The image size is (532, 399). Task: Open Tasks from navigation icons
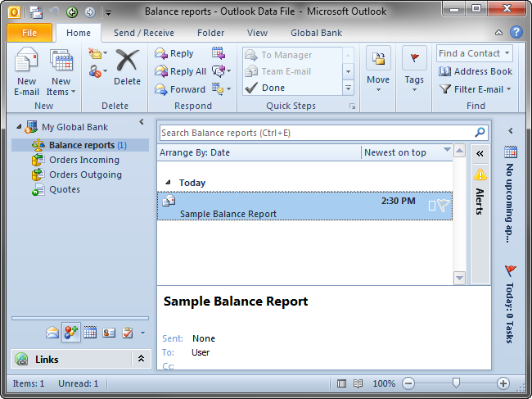tap(128, 333)
